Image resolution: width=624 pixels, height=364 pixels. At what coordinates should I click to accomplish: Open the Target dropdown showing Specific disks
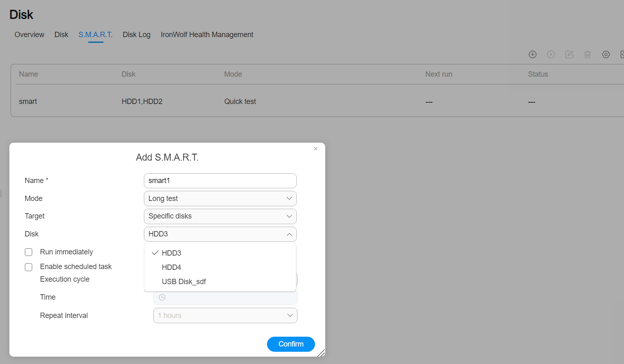coord(220,216)
